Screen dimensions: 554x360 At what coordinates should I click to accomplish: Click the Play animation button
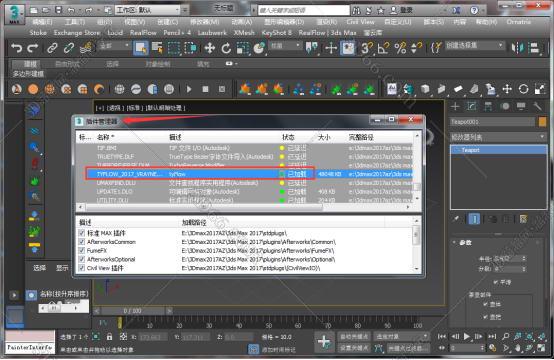coord(467,336)
